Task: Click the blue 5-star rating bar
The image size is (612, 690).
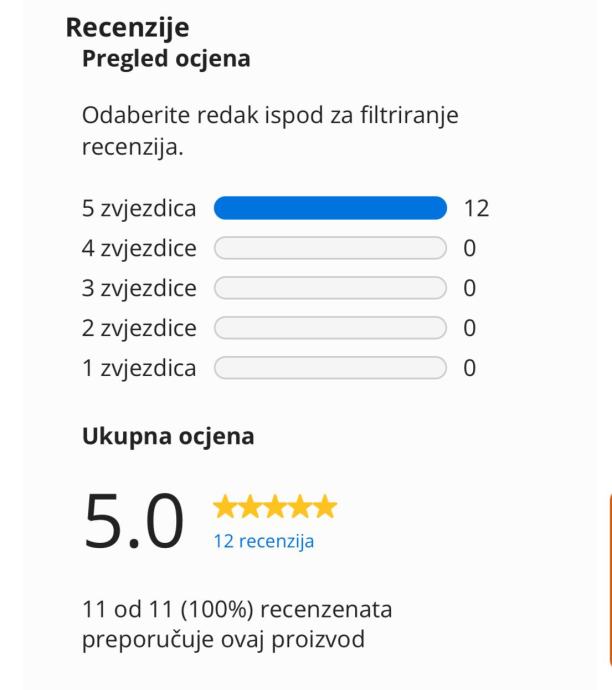Action: click(x=330, y=208)
